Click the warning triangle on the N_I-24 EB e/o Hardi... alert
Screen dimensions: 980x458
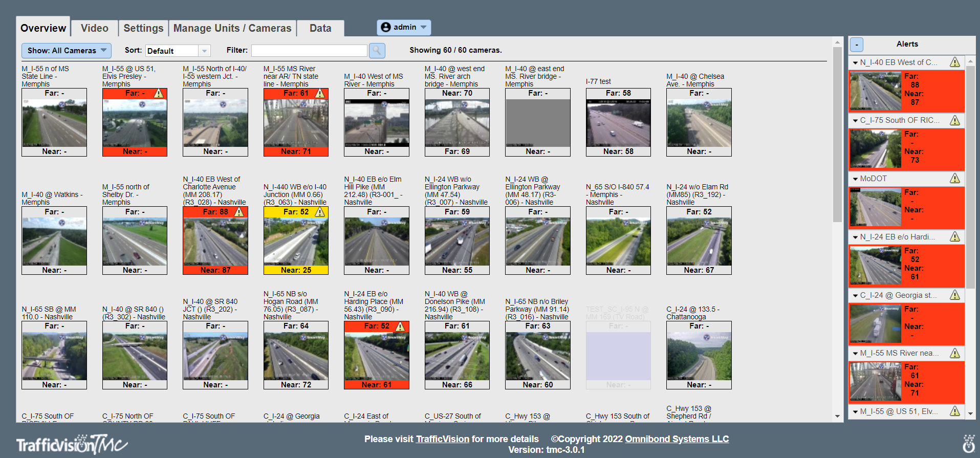(955, 237)
